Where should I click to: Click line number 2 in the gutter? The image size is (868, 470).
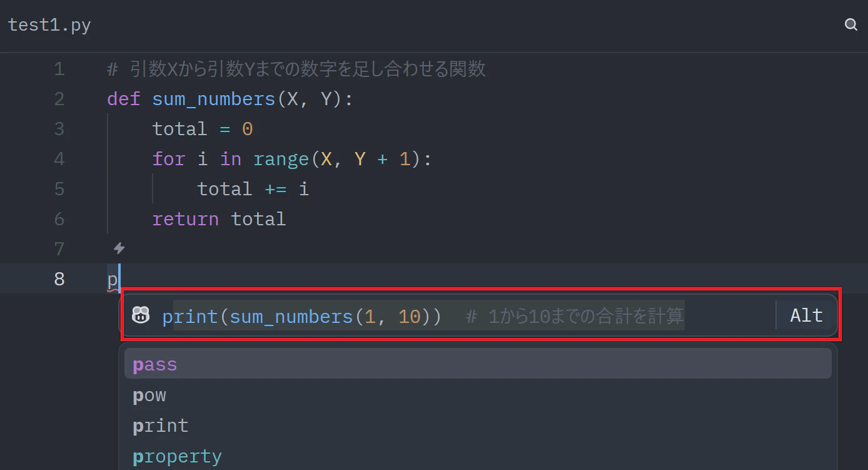pos(59,99)
